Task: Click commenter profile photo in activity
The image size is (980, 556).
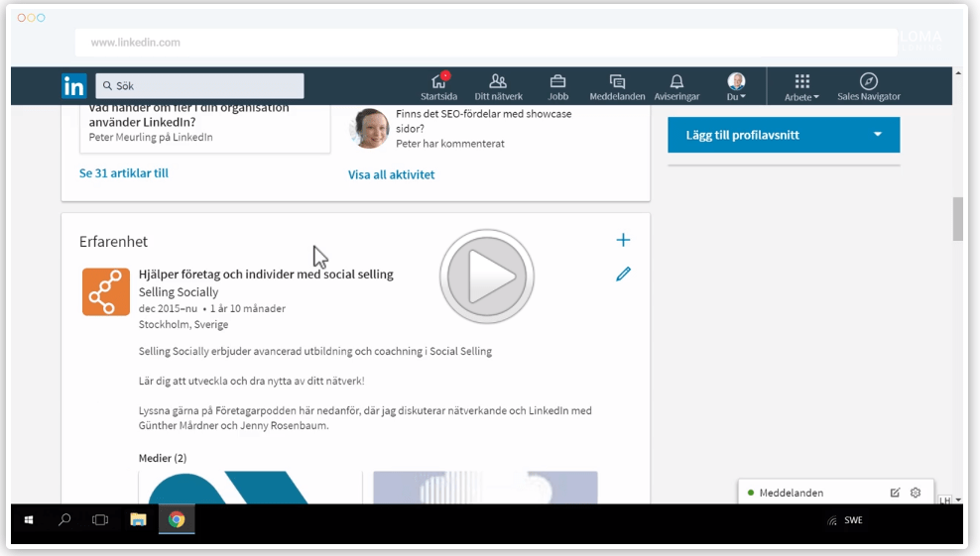Action: coord(369,128)
